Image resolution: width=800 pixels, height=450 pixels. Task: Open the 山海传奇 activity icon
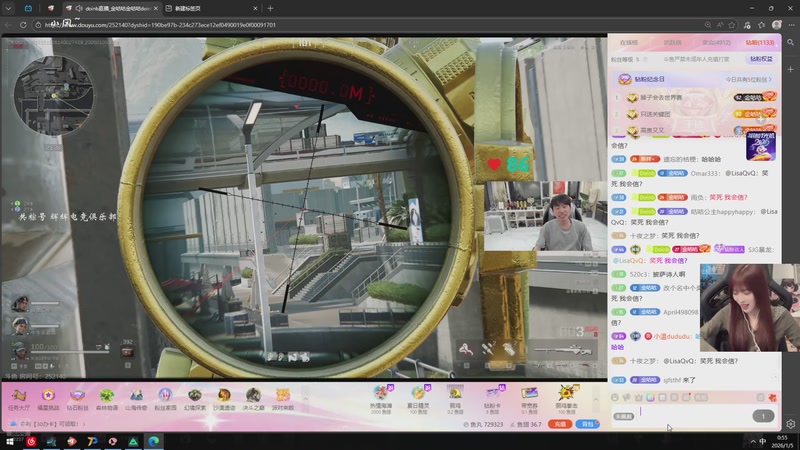(x=136, y=399)
